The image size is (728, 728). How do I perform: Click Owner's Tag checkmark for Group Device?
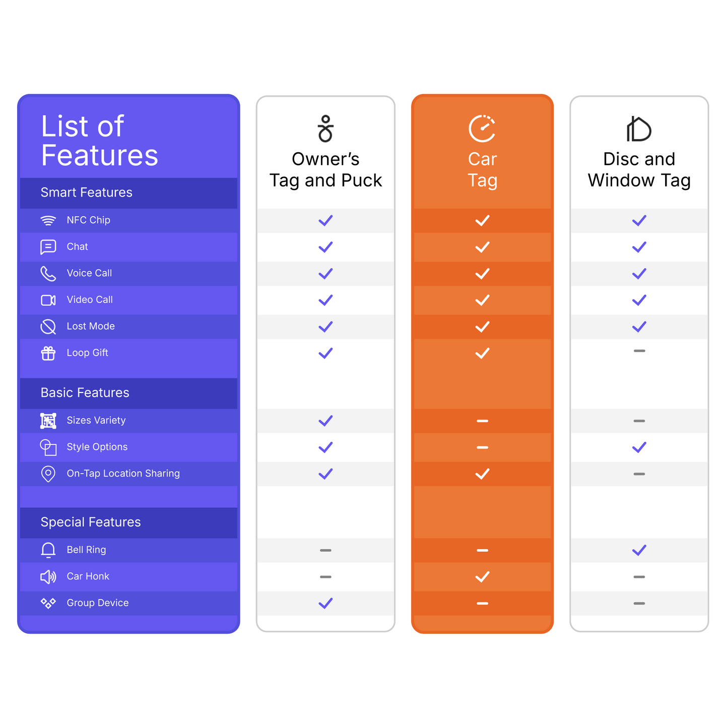click(x=325, y=603)
